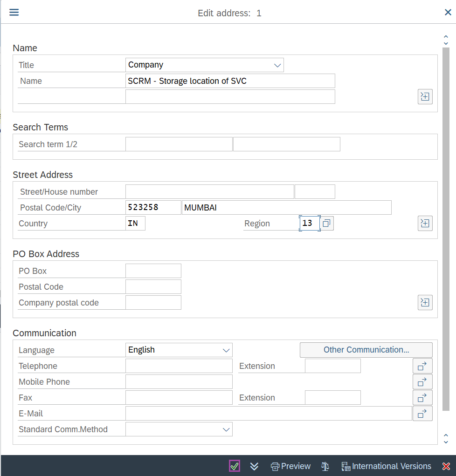
Task: Click Telephone additional numbers arrow icon
Action: point(422,366)
